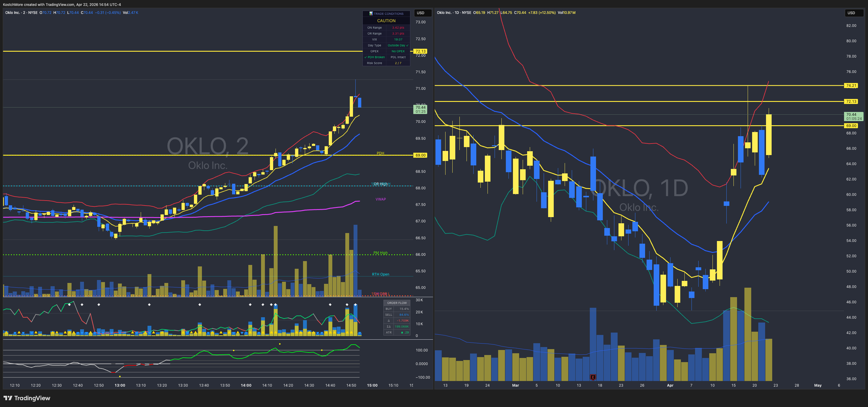Screen dimensions: 868x407
Task: Click the BUY 15.4% row in Order Flow
Action: (x=397, y=309)
